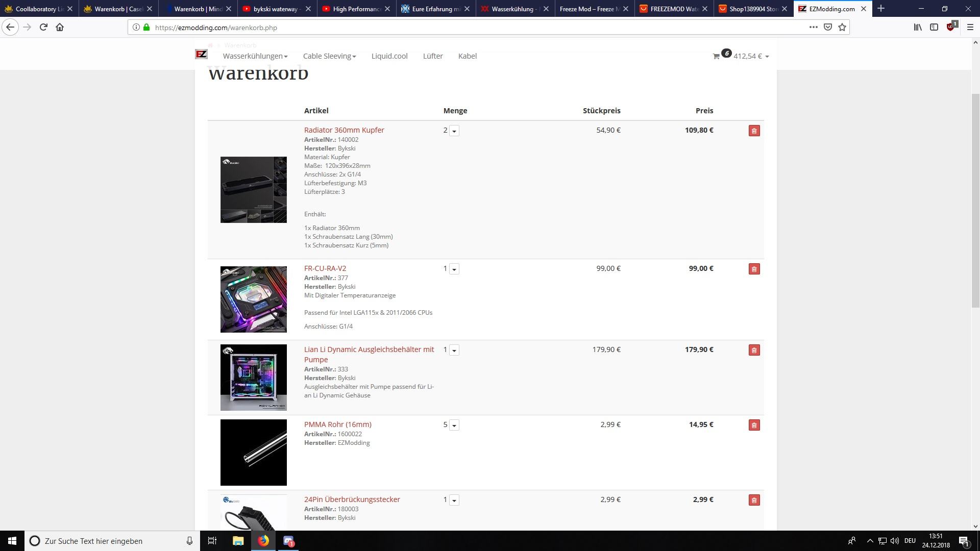
Task: Open Radiator 360mm Kupfer product link
Action: [344, 130]
